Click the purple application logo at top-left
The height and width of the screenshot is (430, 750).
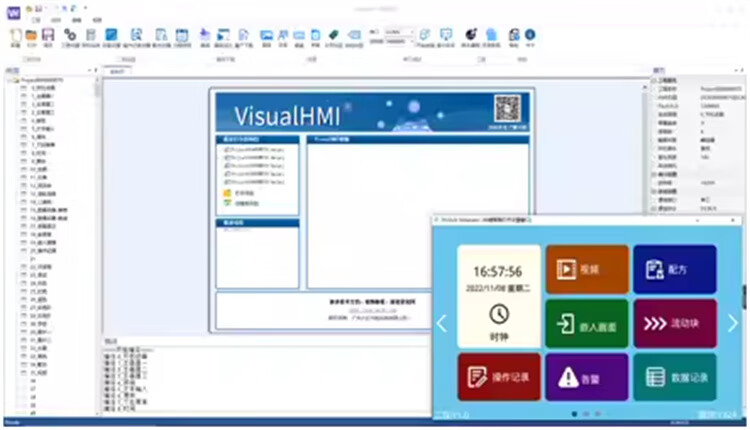tap(13, 12)
